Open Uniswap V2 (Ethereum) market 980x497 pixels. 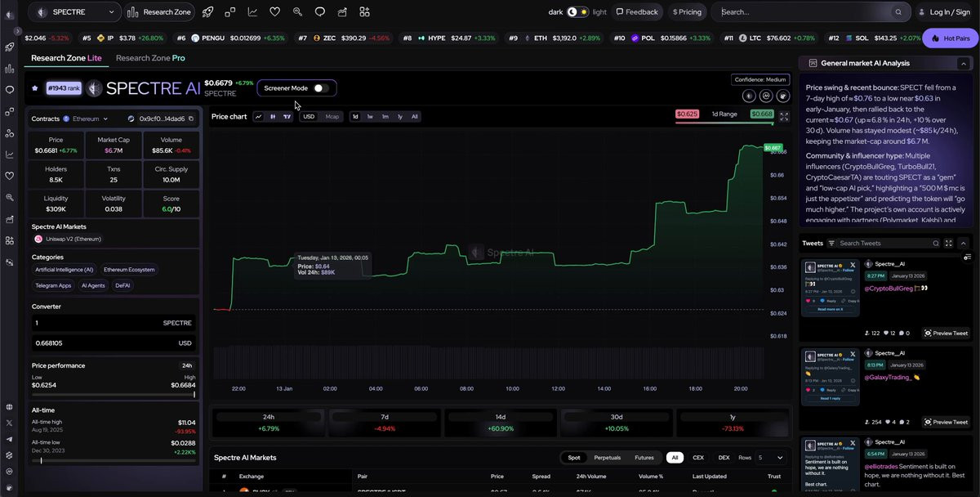(69, 239)
